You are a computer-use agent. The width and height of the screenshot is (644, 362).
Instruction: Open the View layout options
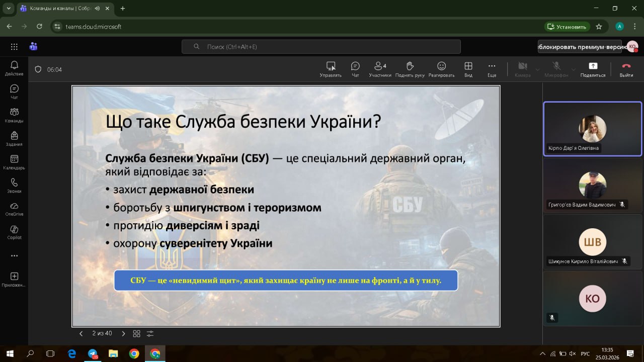coord(468,69)
